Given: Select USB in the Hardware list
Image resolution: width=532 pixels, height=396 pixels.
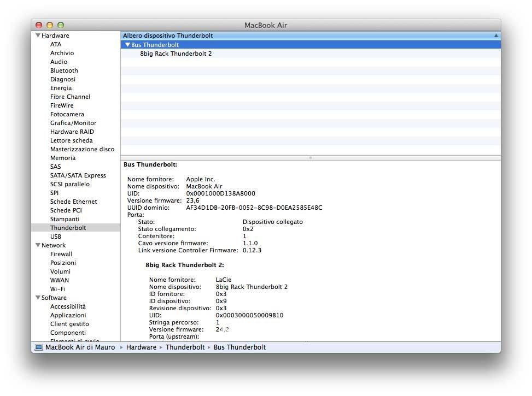Looking at the screenshot, I should click(55, 237).
